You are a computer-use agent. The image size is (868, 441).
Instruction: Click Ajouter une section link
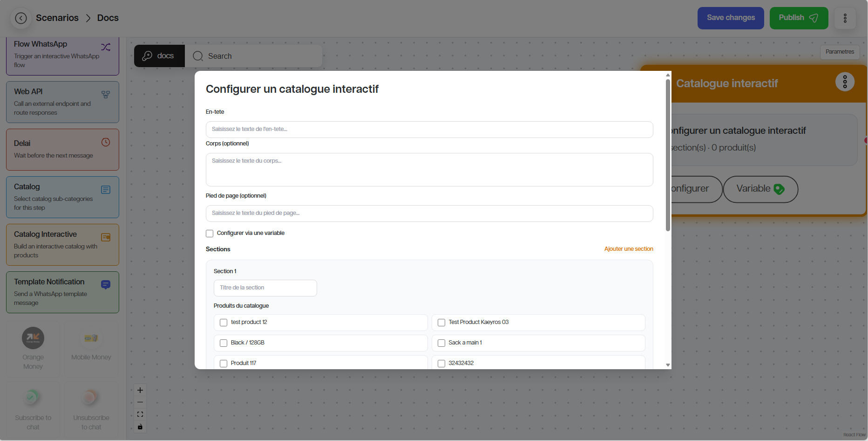(628, 249)
